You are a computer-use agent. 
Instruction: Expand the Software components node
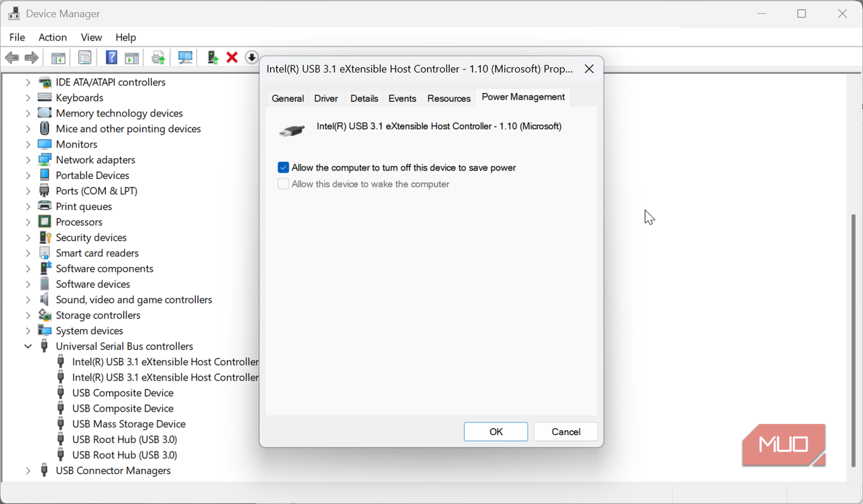tap(28, 269)
